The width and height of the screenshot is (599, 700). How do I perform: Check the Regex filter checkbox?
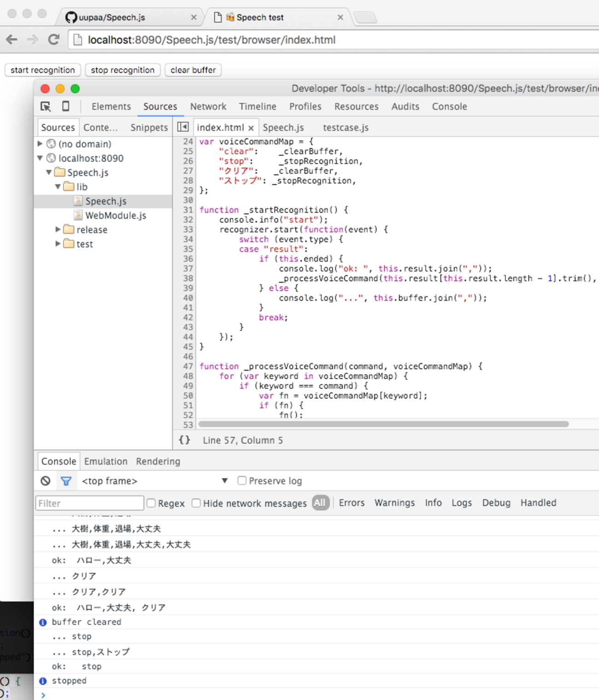(x=151, y=503)
